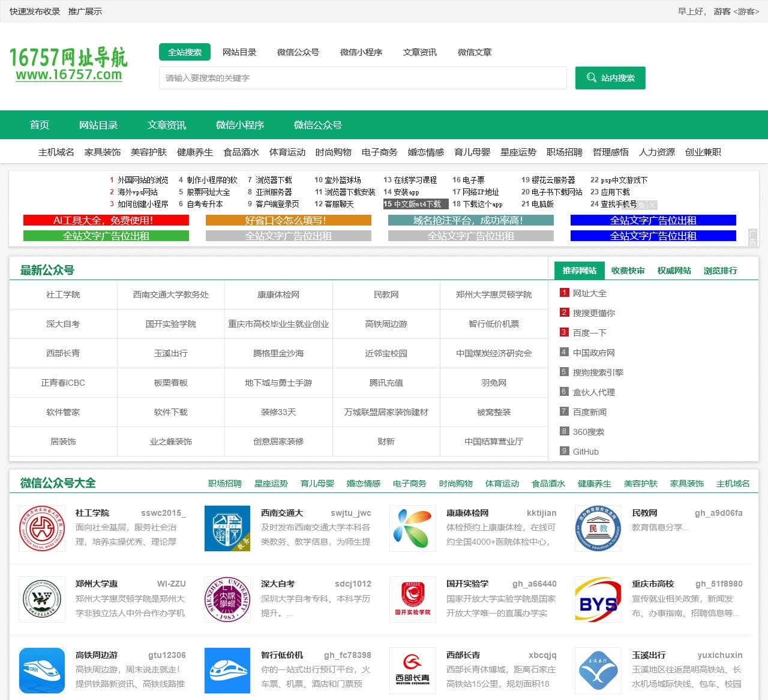This screenshot has width=768, height=700.
Task: Click the 16757网址导航 site logo
Action: pos(68,65)
